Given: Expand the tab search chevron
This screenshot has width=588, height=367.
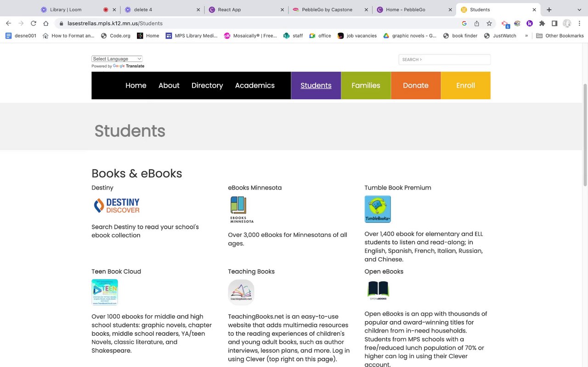Looking at the screenshot, I should [x=579, y=10].
